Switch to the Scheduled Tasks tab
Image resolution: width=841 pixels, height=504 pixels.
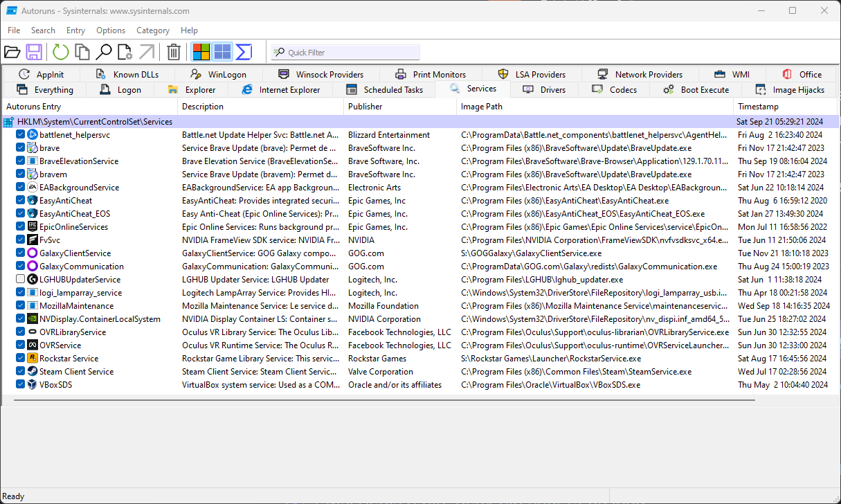[383, 90]
